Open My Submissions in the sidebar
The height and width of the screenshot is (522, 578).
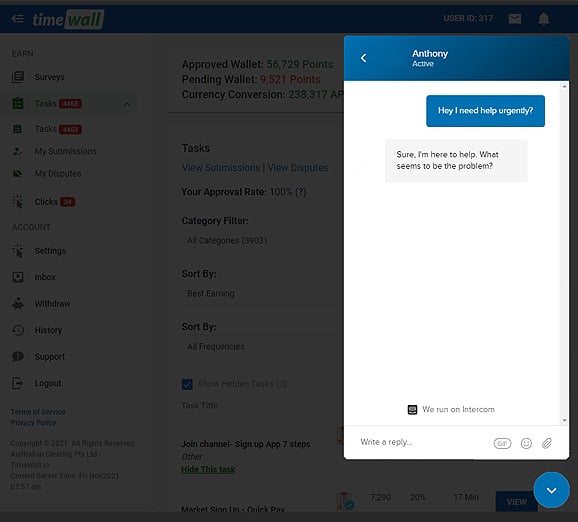pos(65,151)
